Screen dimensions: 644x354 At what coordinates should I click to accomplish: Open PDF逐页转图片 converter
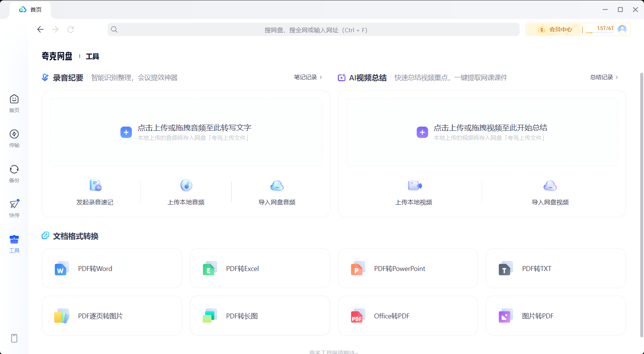[112, 316]
